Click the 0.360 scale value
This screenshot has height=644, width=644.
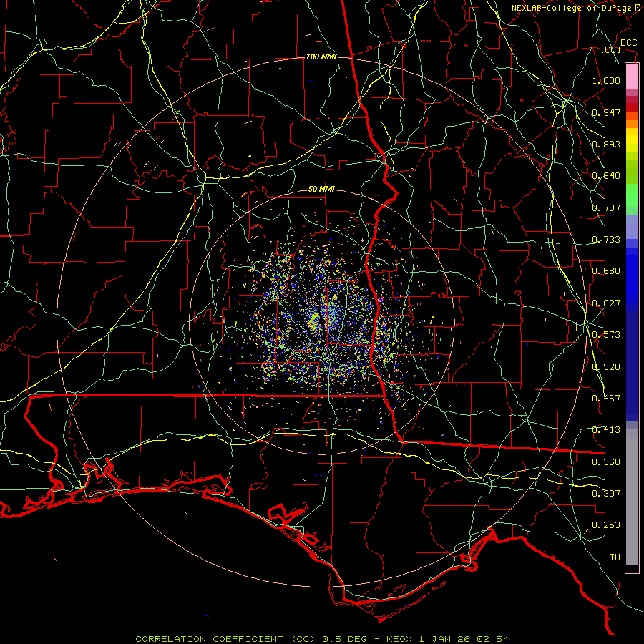click(x=606, y=462)
